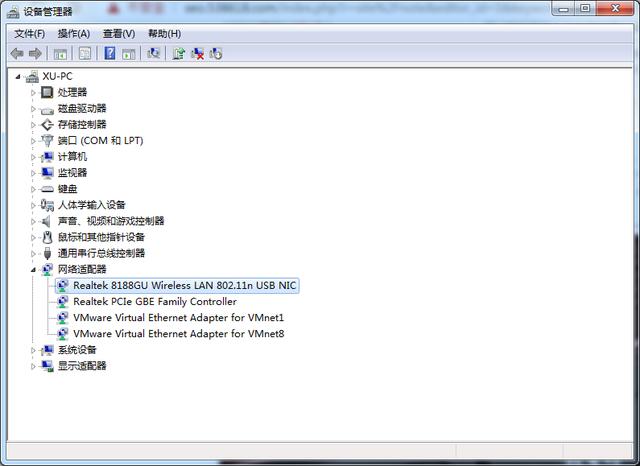
Task: Expand 端口 (COM 和 LPT) node
Action: pyautogui.click(x=33, y=141)
